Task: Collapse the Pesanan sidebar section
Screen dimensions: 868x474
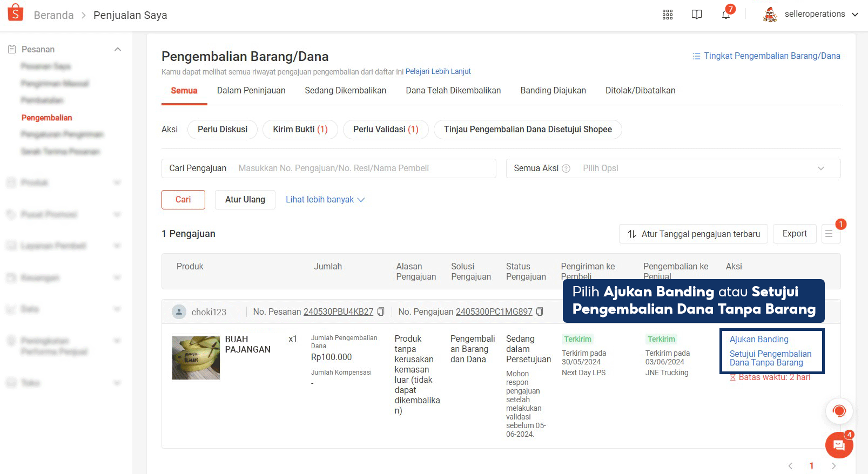Action: [x=118, y=49]
